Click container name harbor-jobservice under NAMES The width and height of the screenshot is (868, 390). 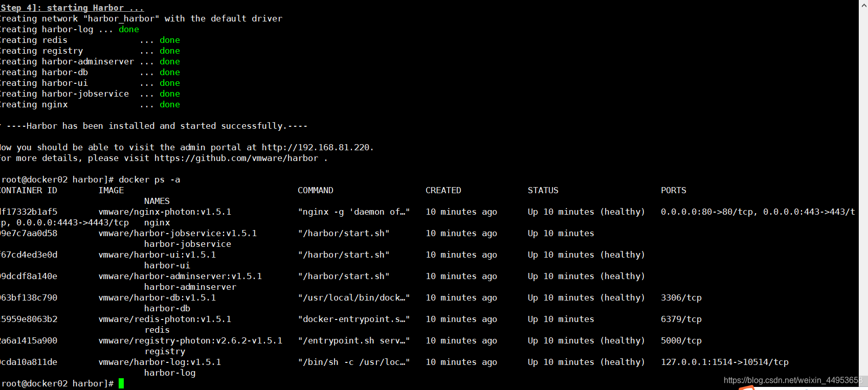pos(188,244)
